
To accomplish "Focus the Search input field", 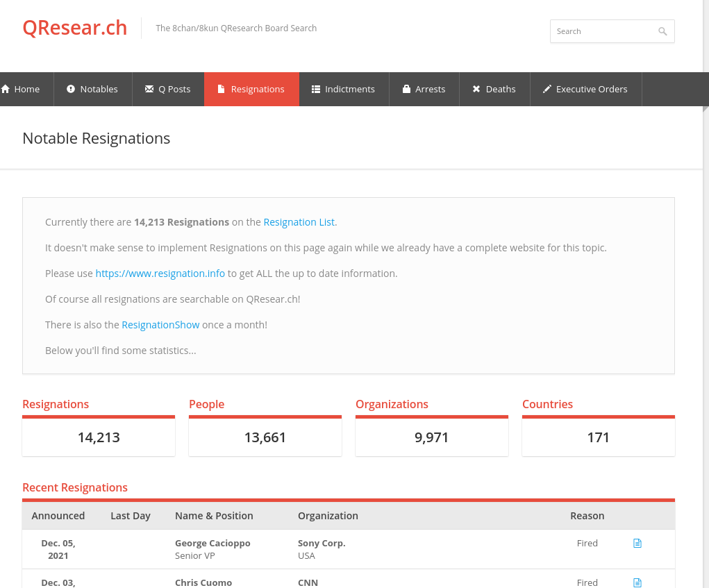I will (603, 31).
